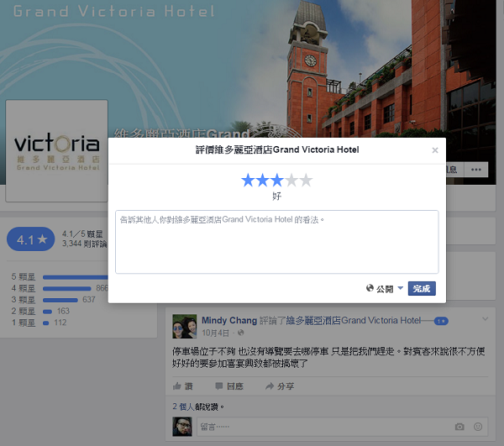Click the 留言 comment input field
This screenshot has height=446, width=504.
click(323, 427)
